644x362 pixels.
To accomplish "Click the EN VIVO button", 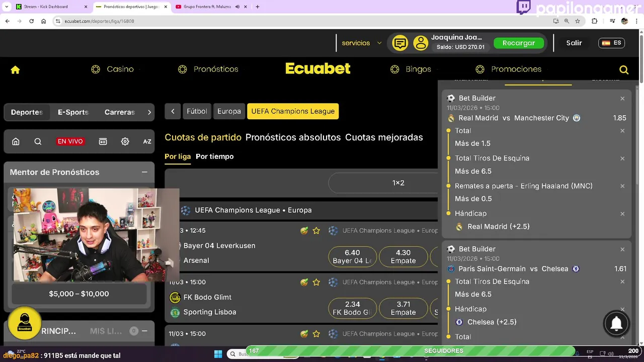I will click(x=70, y=142).
